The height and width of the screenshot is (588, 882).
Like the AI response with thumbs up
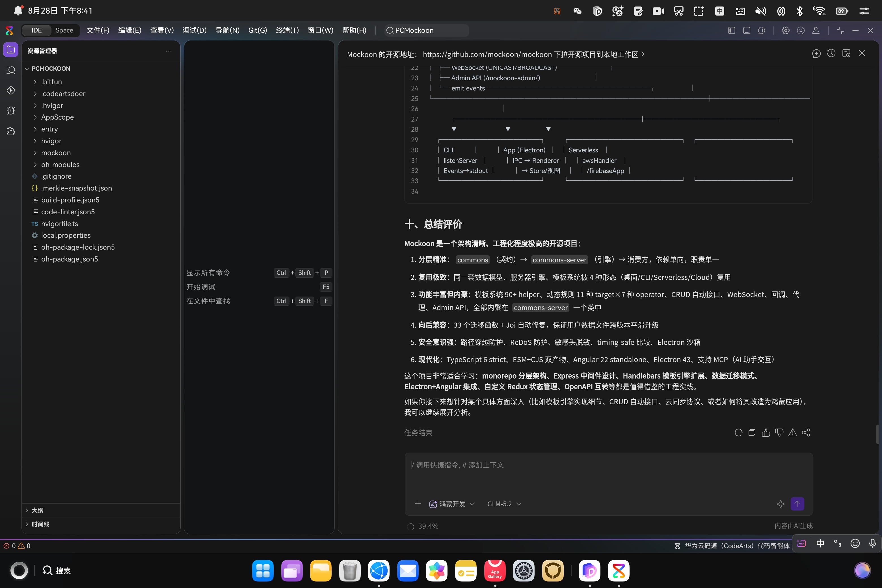(766, 433)
